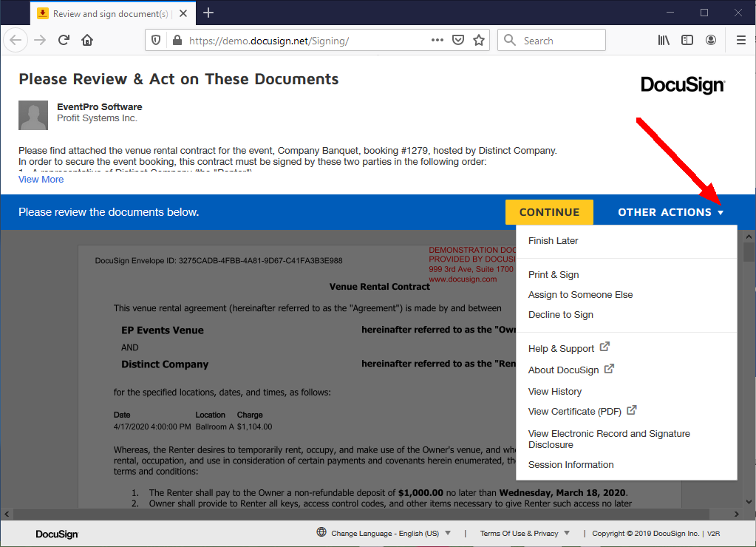
Task: Click the Profit Systems Inc. company text
Action: tap(97, 118)
